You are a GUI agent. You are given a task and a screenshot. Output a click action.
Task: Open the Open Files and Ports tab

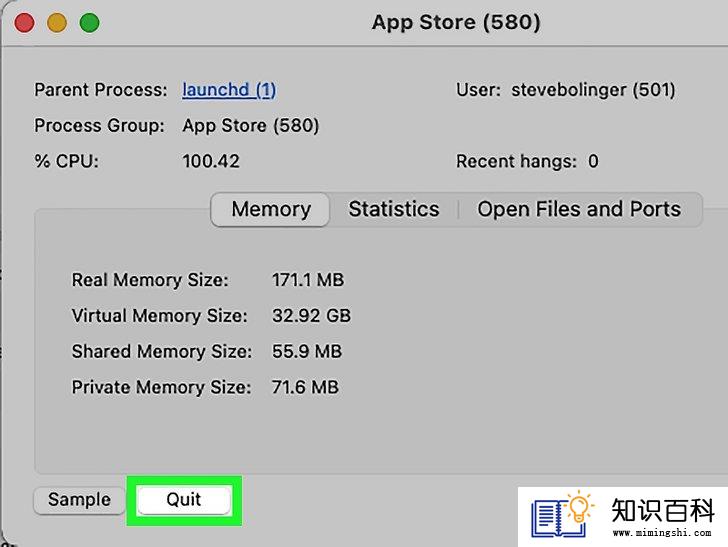point(579,209)
